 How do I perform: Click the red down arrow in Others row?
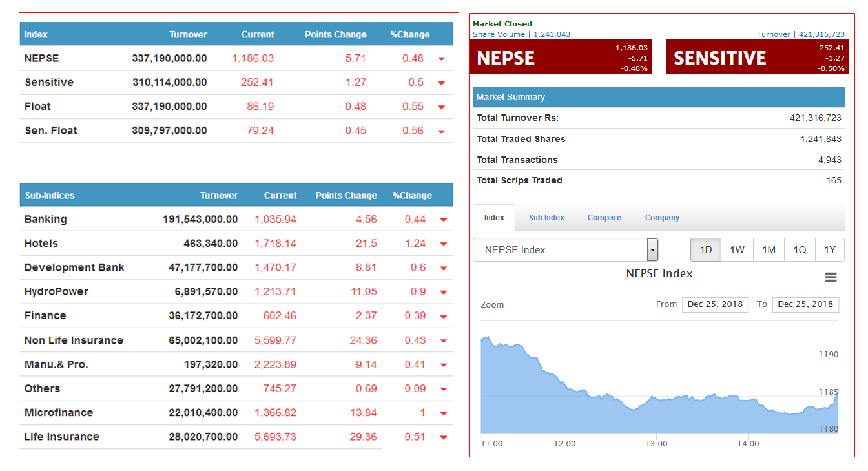coord(444,389)
